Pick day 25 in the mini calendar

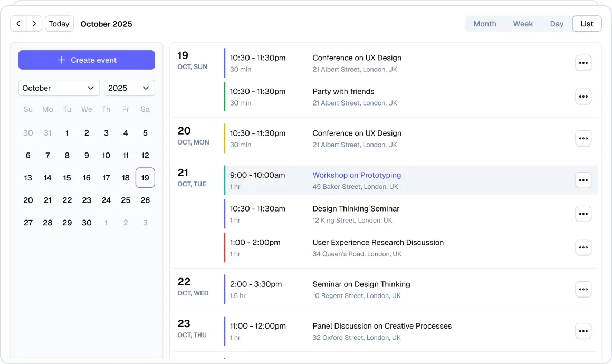pyautogui.click(x=126, y=200)
